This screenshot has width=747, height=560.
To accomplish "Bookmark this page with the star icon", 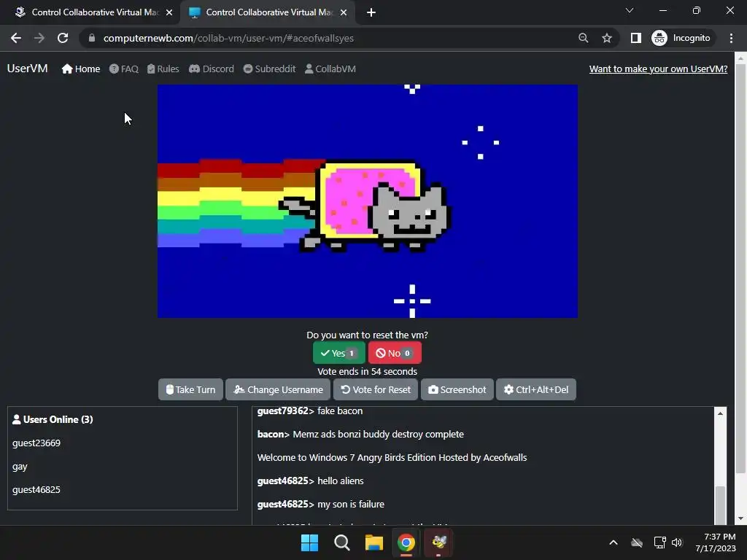I will pos(606,38).
